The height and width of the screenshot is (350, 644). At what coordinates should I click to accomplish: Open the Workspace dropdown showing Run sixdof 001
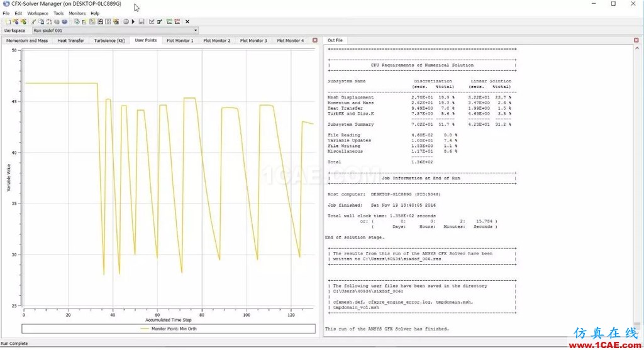[x=116, y=30]
